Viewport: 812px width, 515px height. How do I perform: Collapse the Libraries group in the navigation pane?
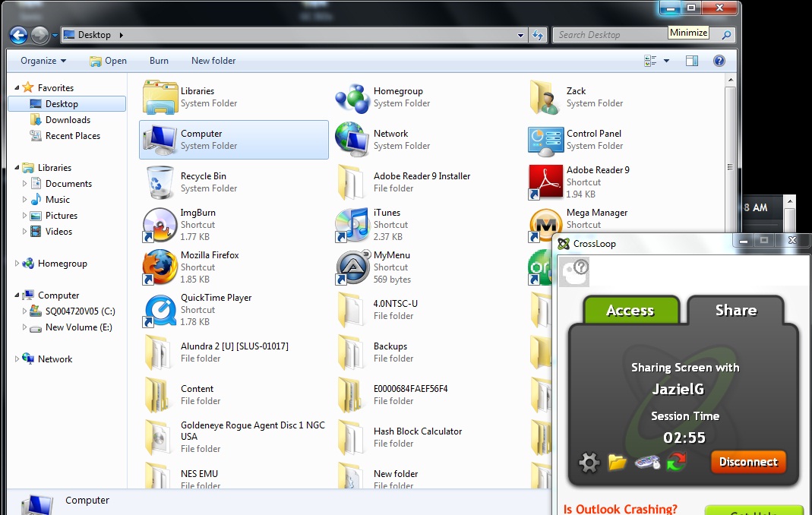(x=17, y=168)
